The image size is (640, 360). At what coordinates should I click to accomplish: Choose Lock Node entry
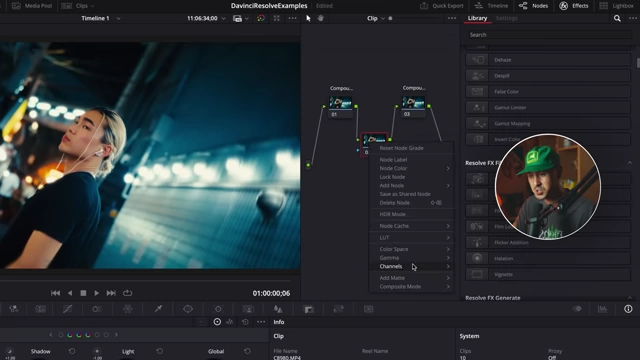[411, 177]
